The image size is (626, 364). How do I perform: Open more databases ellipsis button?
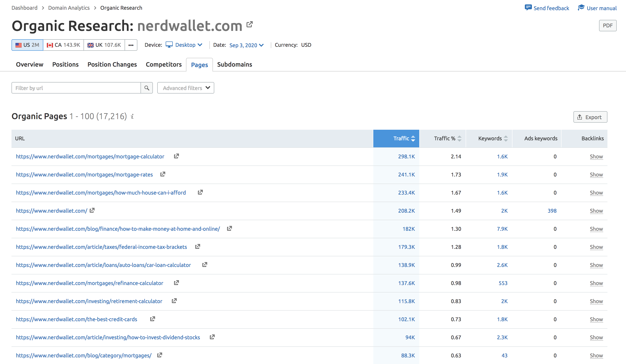pos(131,45)
